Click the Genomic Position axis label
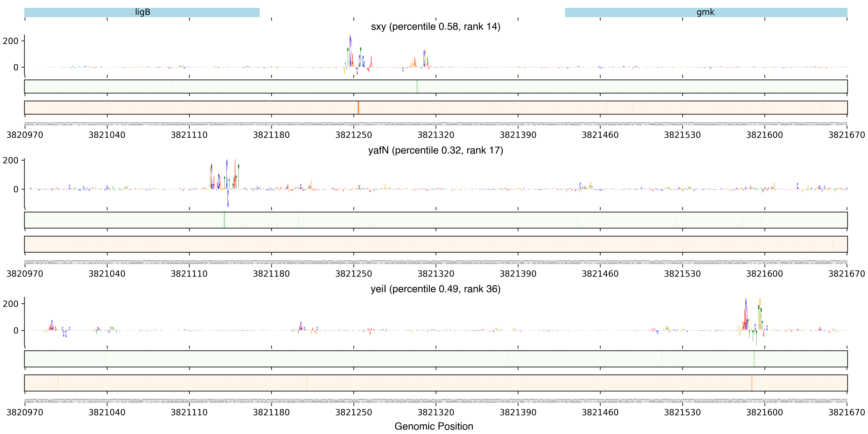This screenshot has width=868, height=434. click(x=434, y=426)
